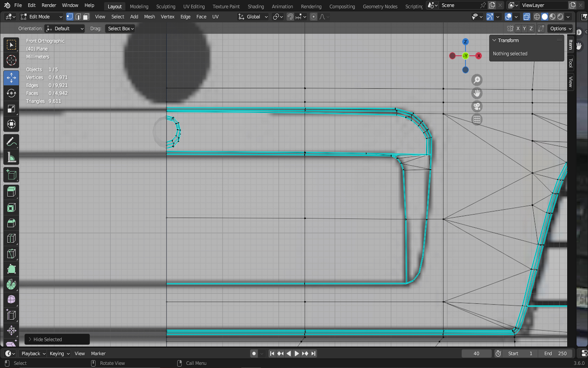Image resolution: width=588 pixels, height=368 pixels.
Task: Select the Transform tool
Action: (11, 124)
